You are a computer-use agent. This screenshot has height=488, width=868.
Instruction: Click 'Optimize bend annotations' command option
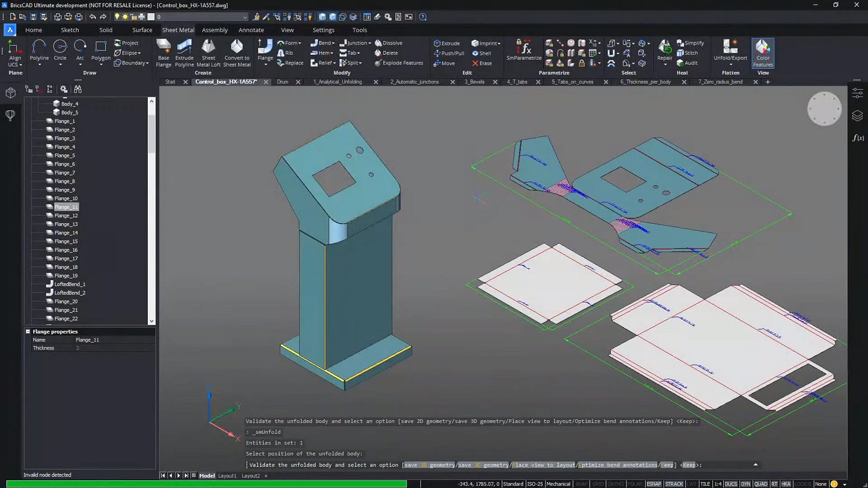(x=618, y=465)
